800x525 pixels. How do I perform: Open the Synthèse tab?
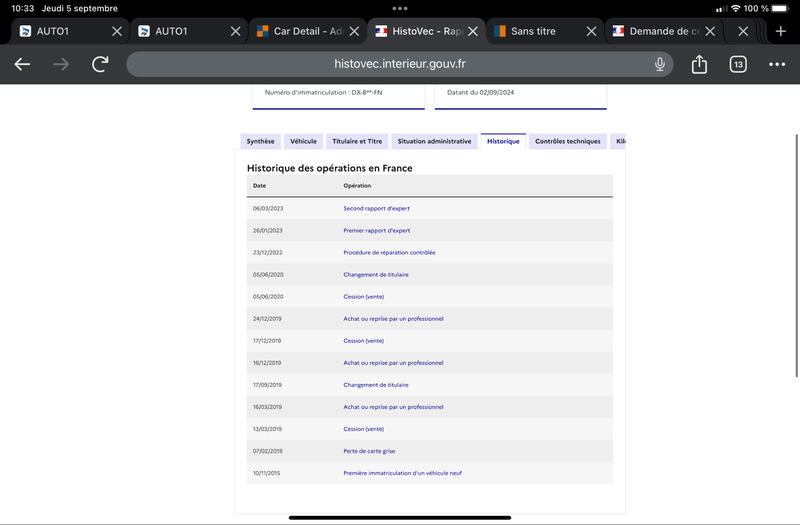(x=260, y=141)
